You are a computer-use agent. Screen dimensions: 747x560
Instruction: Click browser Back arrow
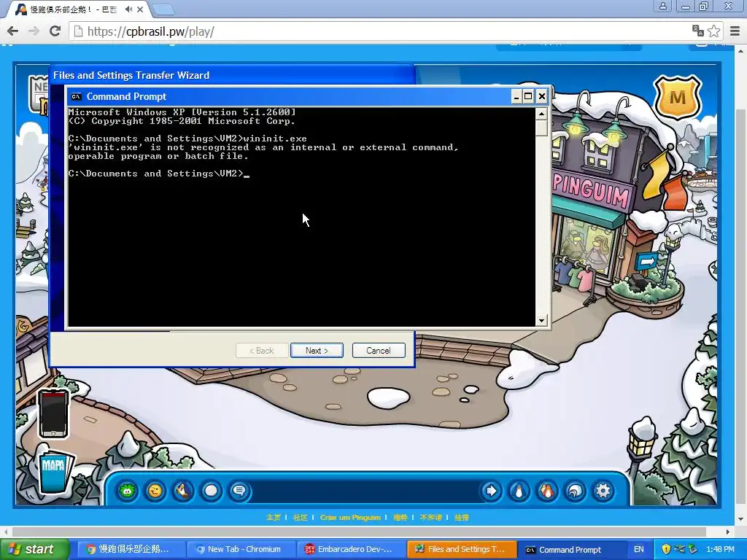point(13,31)
